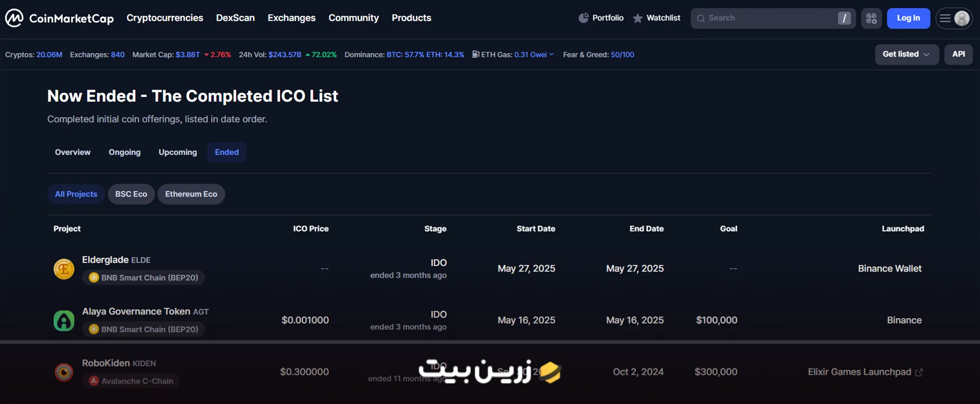Open the hamburger menu icon
Viewport: 980px width, 404px height.
tap(945, 18)
